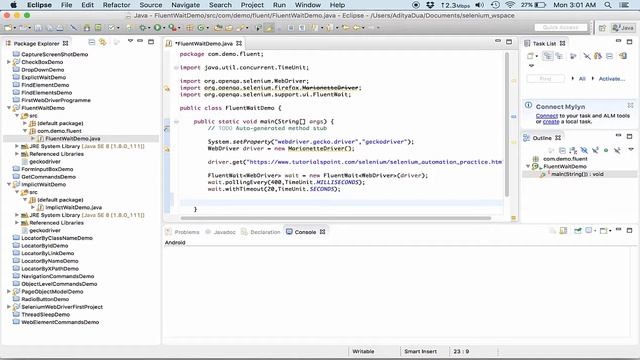640x360 pixels.
Task: Toggle Hide Completed Tasks in Task List
Action: tap(587, 56)
